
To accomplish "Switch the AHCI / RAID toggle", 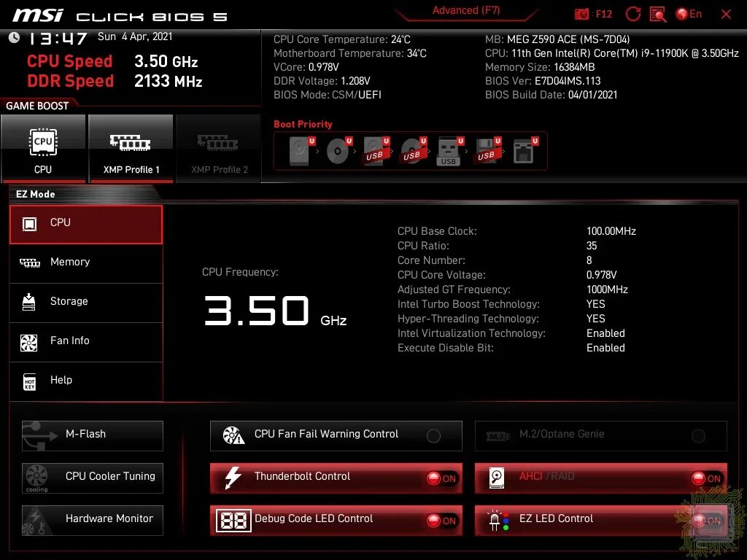I will (x=706, y=478).
